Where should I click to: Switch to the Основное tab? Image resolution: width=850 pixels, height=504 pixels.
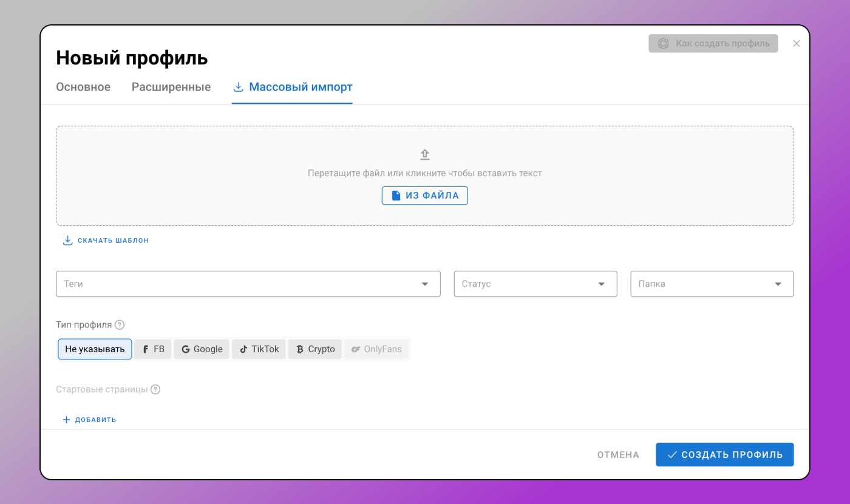(83, 87)
